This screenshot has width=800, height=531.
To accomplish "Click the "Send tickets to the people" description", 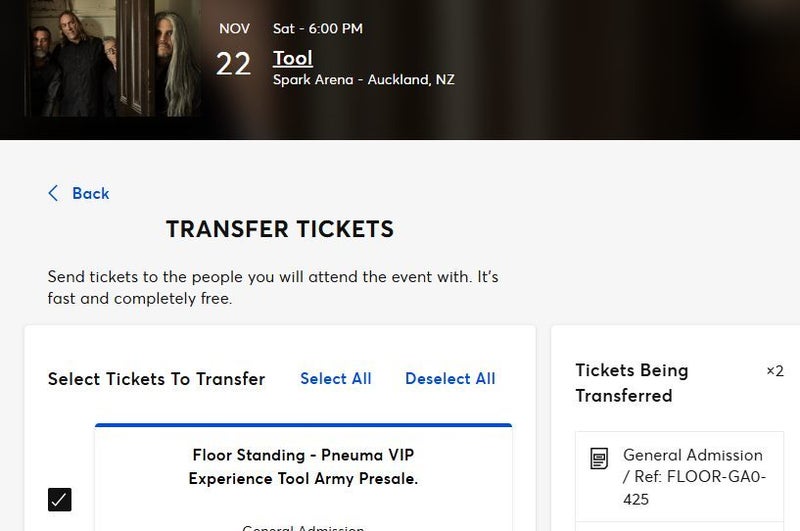I will 272,287.
